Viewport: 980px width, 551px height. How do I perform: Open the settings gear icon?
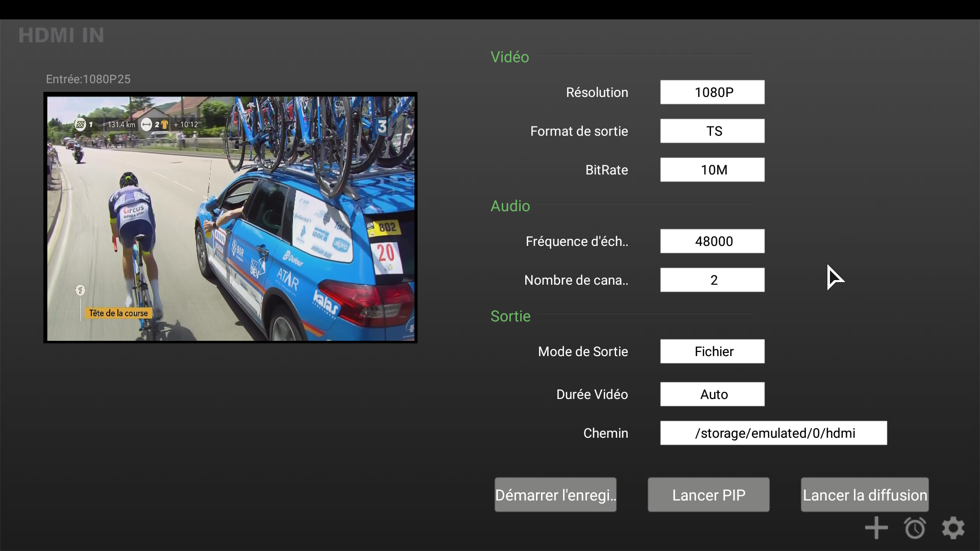(953, 528)
